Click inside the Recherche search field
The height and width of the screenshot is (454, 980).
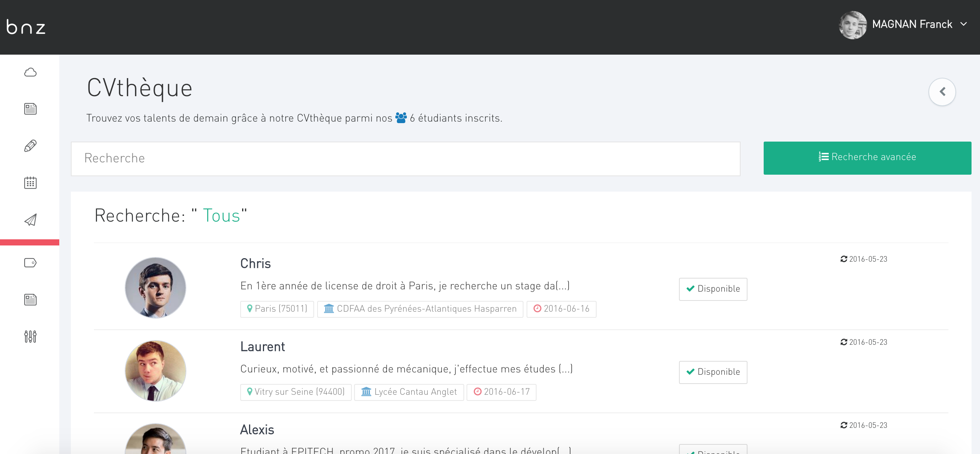coord(405,159)
